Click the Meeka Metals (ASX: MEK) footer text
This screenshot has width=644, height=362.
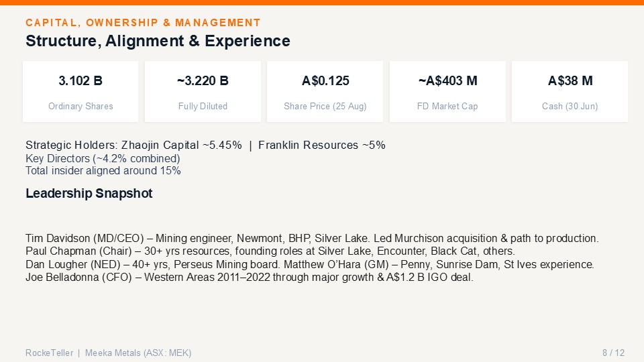138,353
